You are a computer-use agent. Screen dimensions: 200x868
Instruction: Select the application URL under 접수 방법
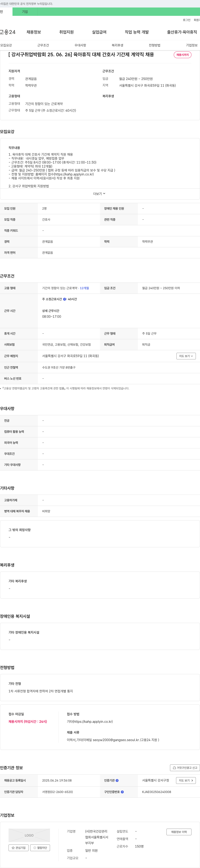(90, 722)
